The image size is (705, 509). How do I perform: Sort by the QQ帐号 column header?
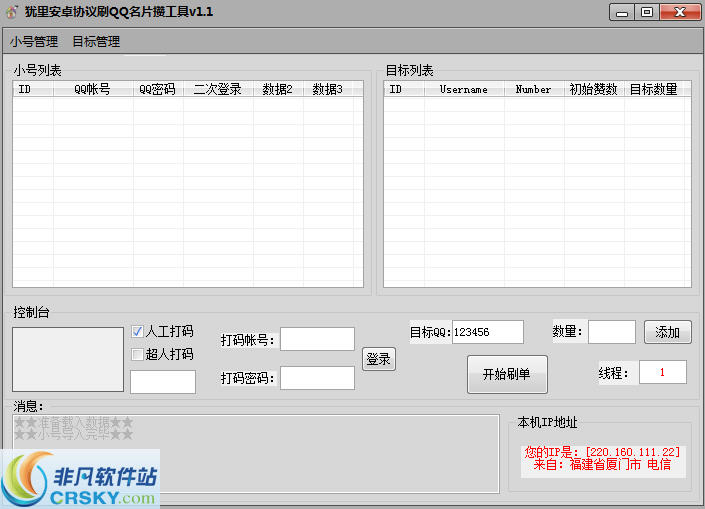tap(92, 89)
